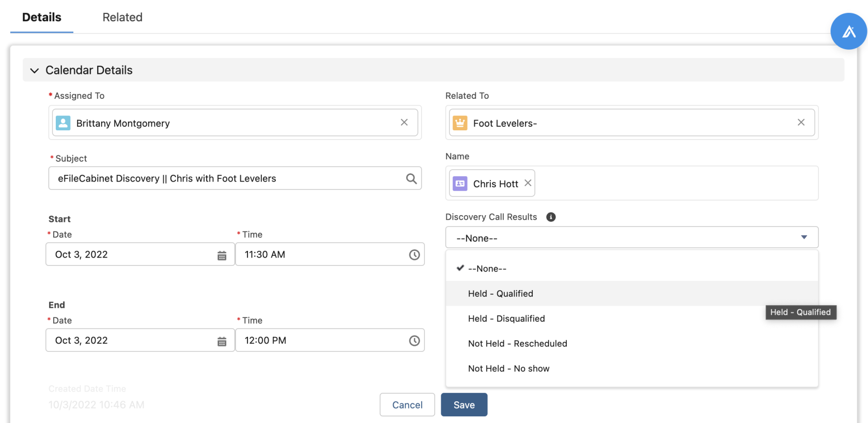Screen dimensions: 868x423
Task: Clear Brittany Montgomery from Assigned To
Action: pos(404,123)
